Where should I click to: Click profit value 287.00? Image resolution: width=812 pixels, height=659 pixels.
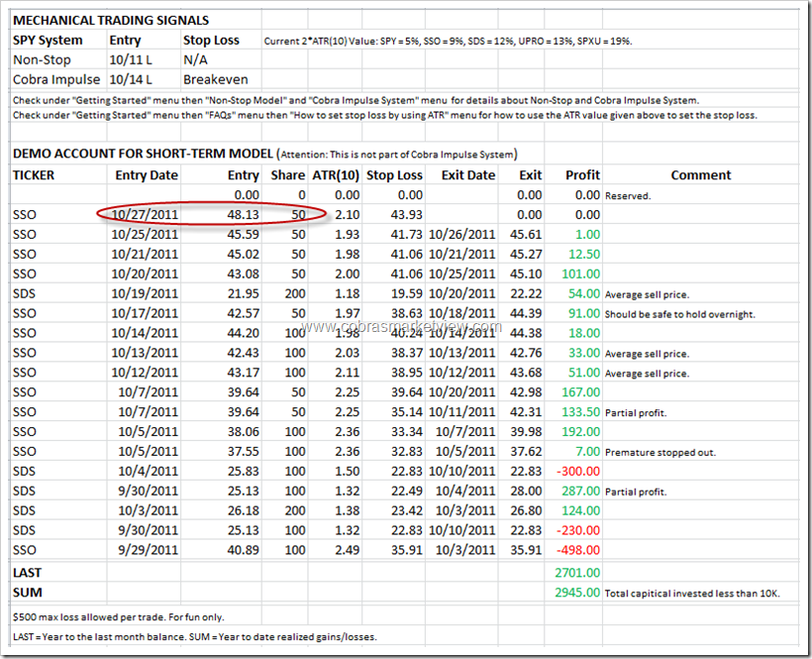point(581,491)
